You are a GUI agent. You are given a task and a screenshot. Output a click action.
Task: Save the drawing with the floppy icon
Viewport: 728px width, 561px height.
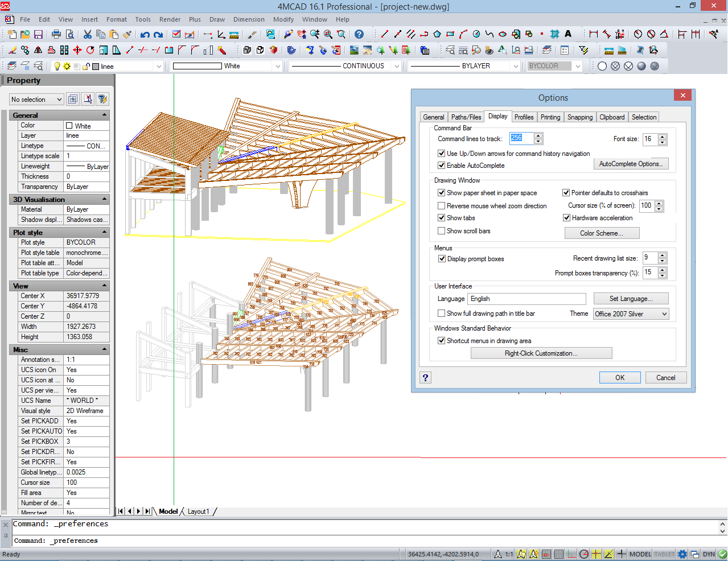pos(39,35)
